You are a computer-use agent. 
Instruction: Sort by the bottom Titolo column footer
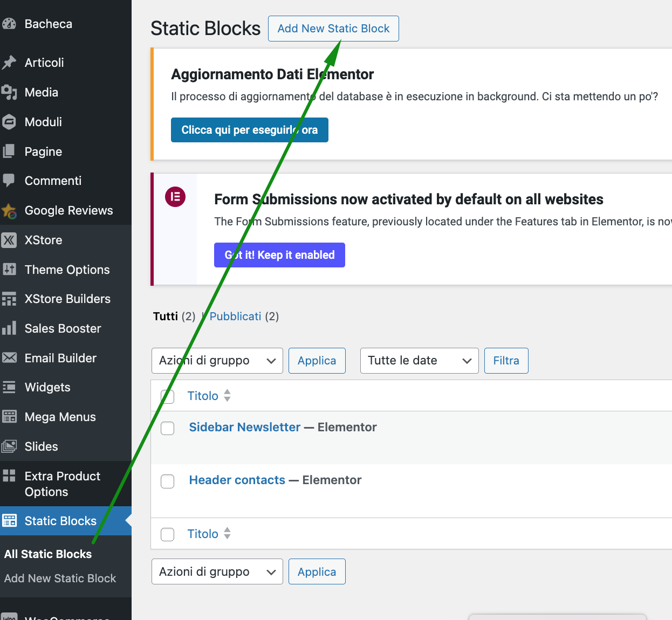203,534
